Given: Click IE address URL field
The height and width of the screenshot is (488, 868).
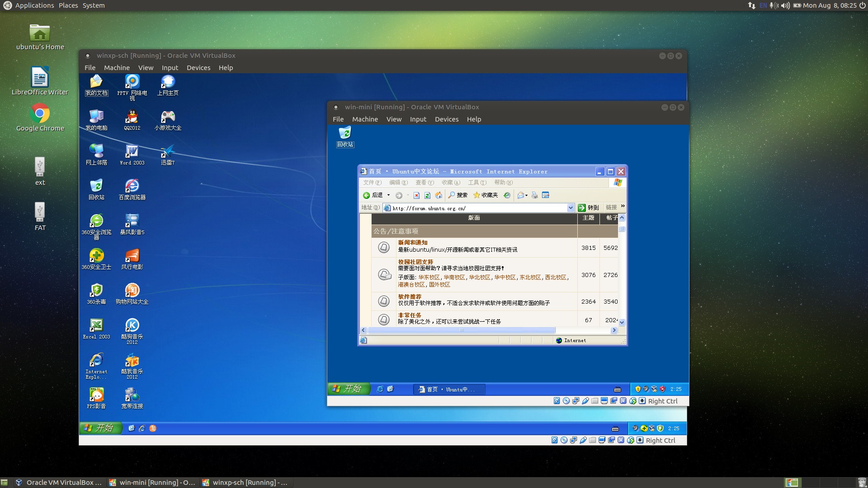Looking at the screenshot, I should coord(478,208).
